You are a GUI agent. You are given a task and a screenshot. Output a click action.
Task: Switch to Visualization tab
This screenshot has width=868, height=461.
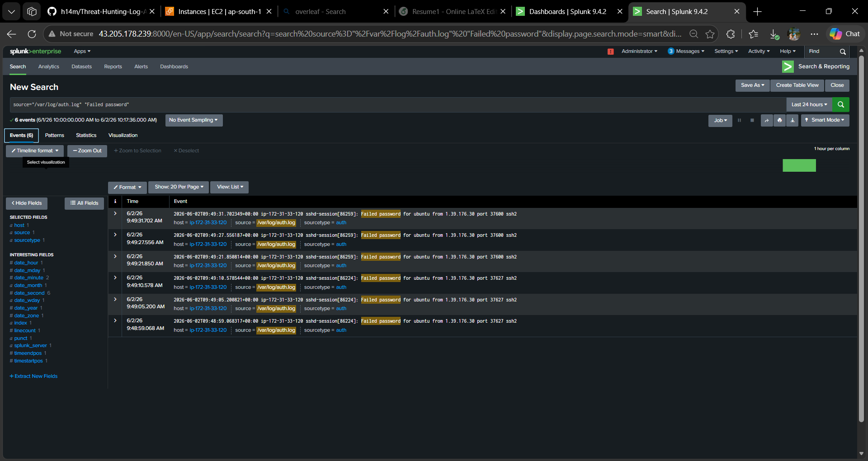click(123, 136)
